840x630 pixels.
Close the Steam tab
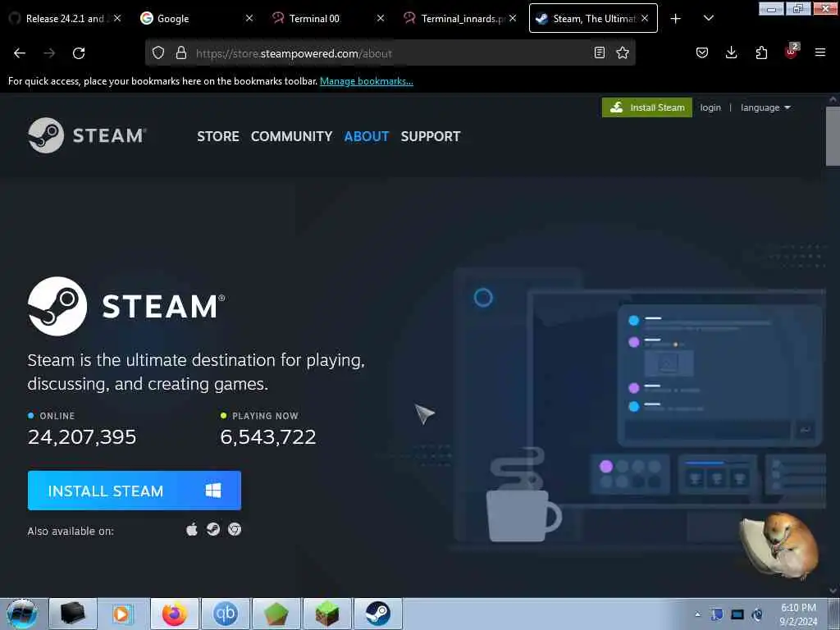click(645, 18)
